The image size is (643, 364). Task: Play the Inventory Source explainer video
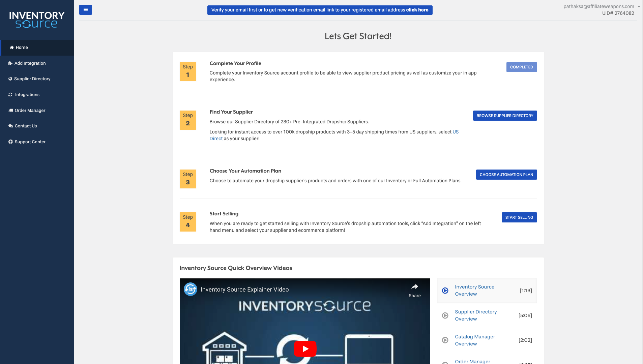(305, 349)
